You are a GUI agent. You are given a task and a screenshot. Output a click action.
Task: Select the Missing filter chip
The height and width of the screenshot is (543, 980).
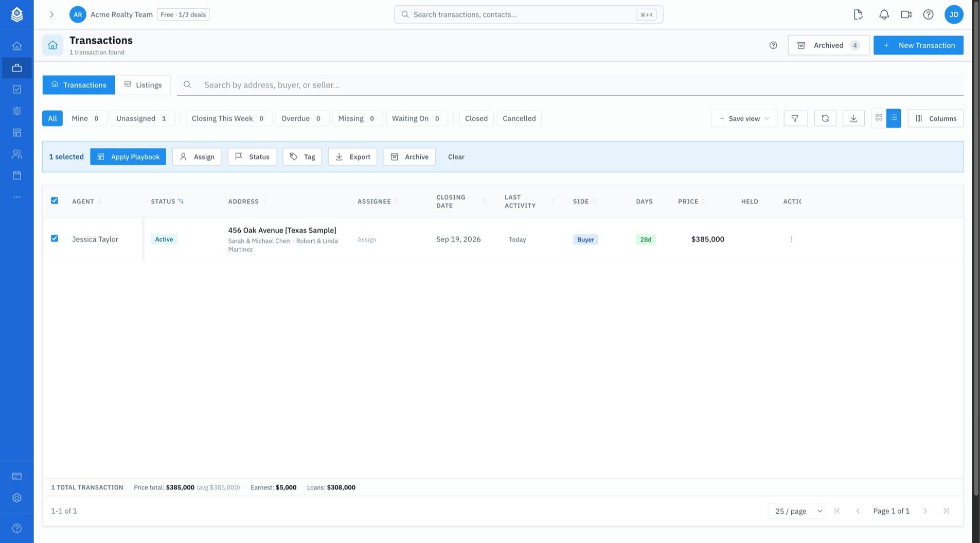[357, 118]
